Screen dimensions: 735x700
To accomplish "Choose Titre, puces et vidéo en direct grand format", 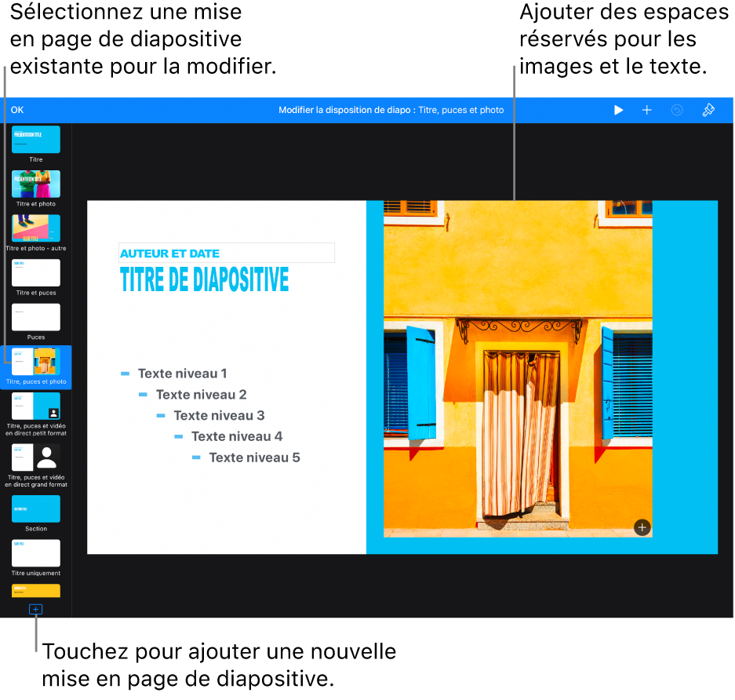I will (36, 458).
